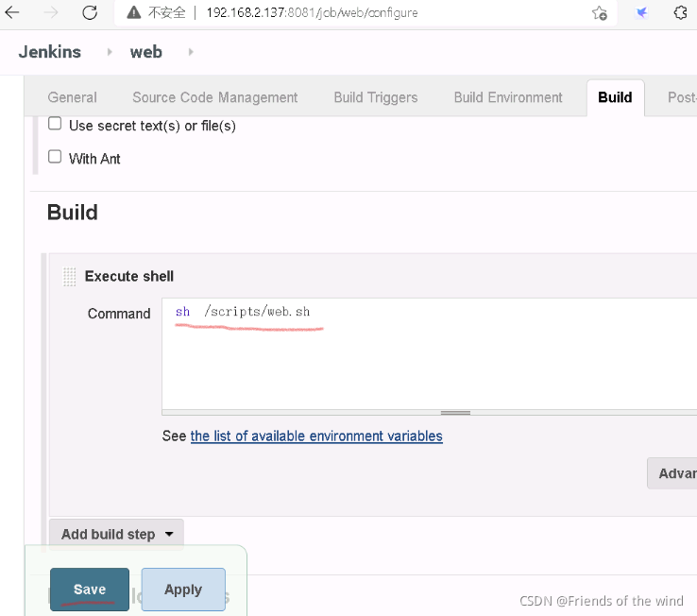Screen dimensions: 697x616
Task: Add page to favorites star icon
Action: tap(599, 13)
